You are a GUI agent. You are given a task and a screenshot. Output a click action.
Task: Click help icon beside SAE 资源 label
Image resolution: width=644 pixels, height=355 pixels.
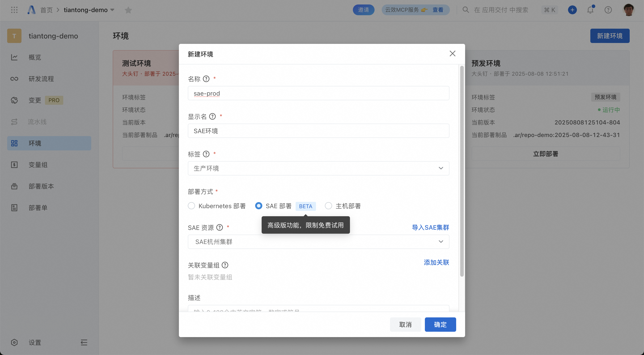220,227
